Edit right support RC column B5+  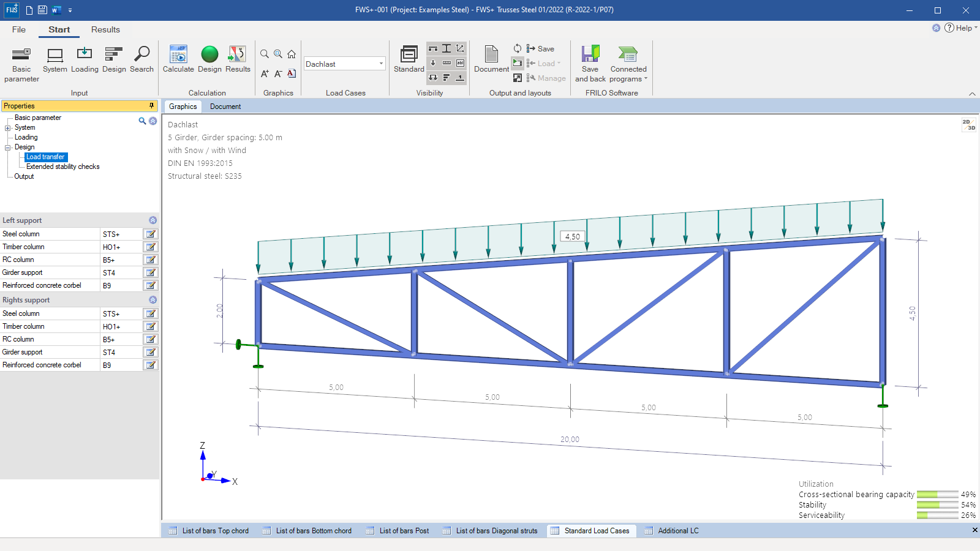tap(150, 339)
